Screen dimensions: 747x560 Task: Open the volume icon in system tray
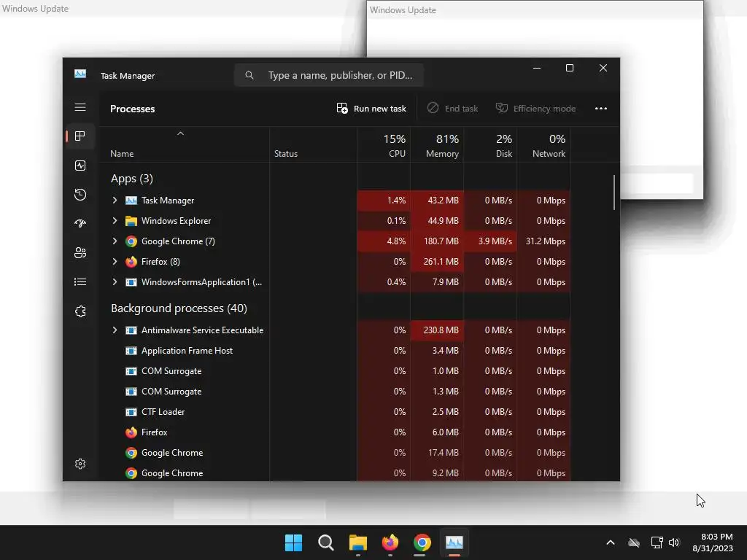click(x=674, y=542)
